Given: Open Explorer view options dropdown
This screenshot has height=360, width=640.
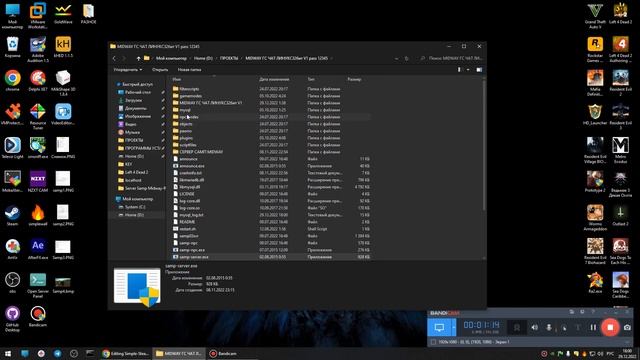Looking at the screenshot, I should point(468,70).
